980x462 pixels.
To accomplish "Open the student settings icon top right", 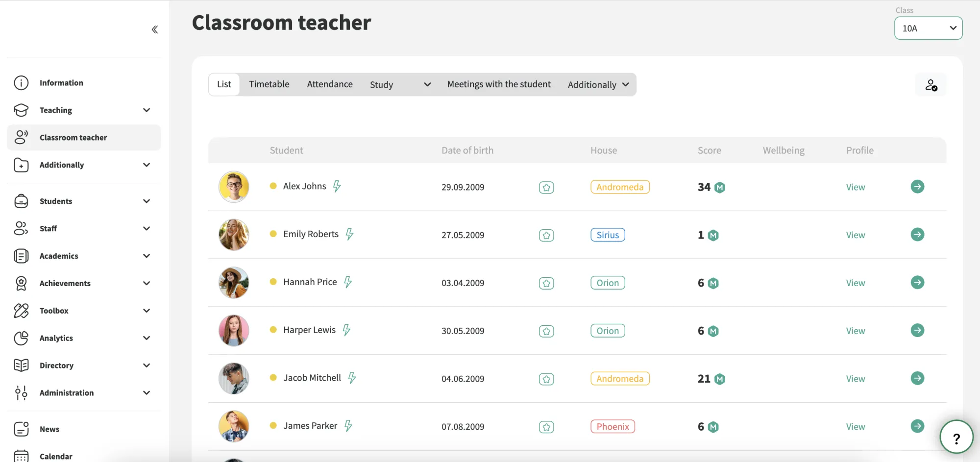I will click(931, 85).
